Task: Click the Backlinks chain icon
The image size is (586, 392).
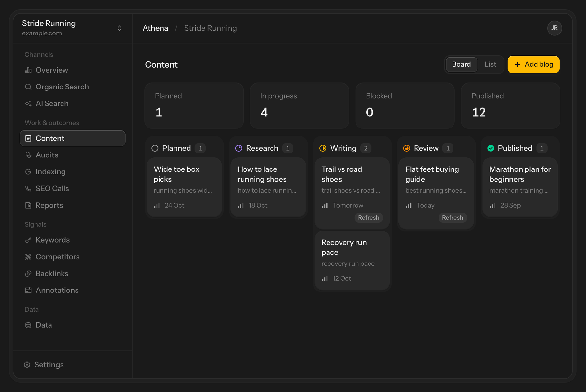Action: point(28,274)
